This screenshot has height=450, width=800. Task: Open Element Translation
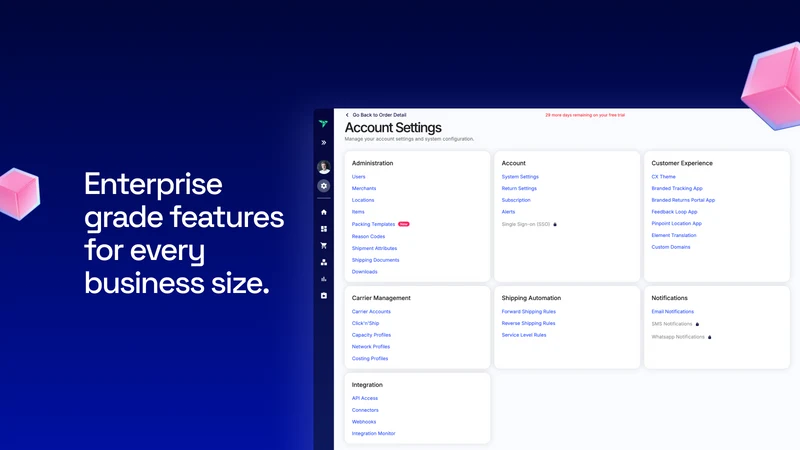673,235
